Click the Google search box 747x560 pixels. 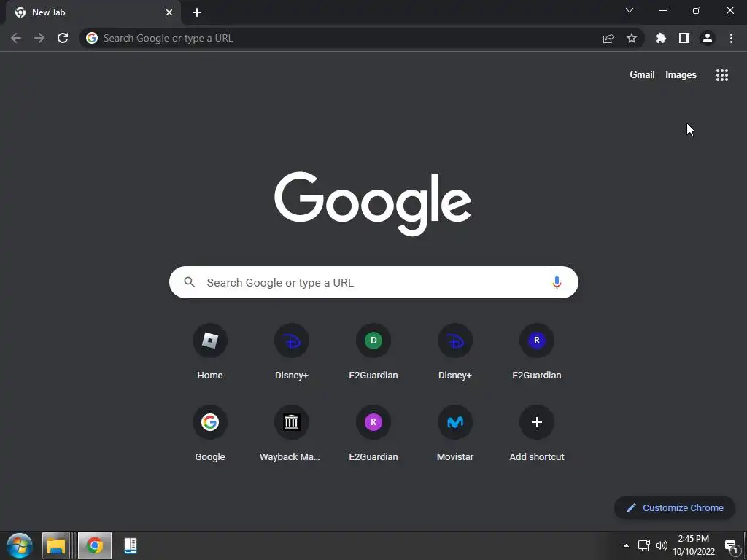click(x=373, y=282)
